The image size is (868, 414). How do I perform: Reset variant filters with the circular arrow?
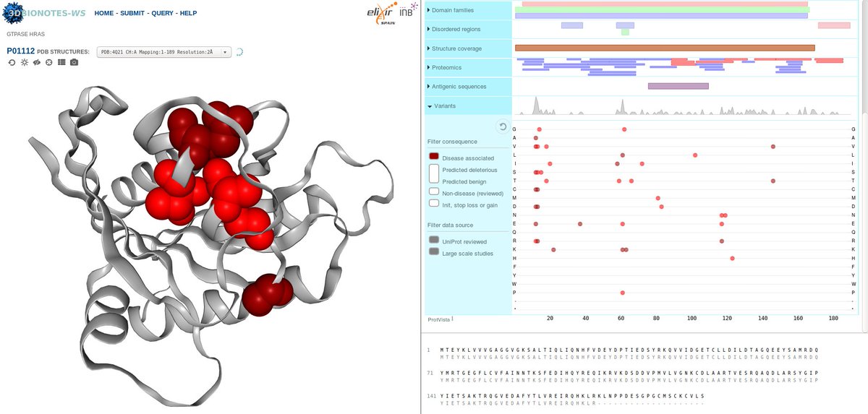point(503,127)
